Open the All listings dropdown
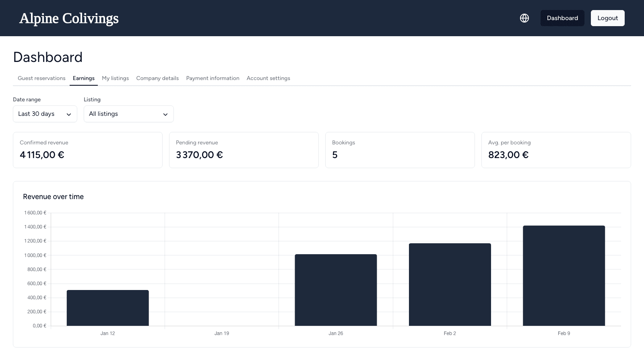 pos(128,114)
